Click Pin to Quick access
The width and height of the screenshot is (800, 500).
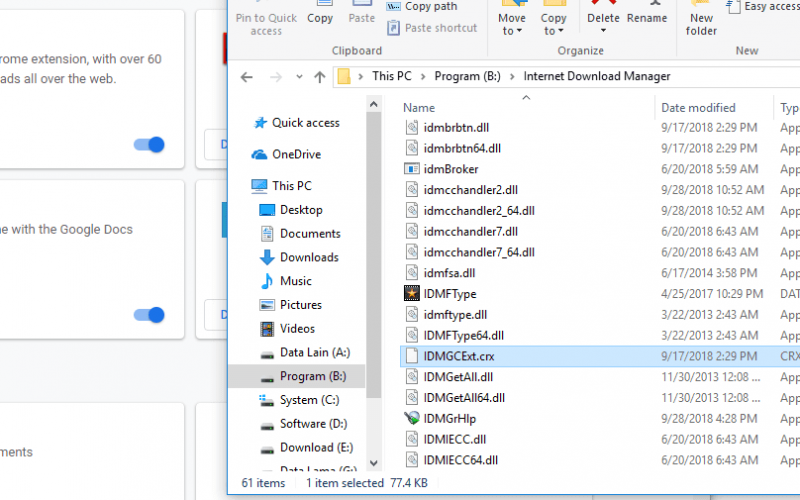(266, 18)
